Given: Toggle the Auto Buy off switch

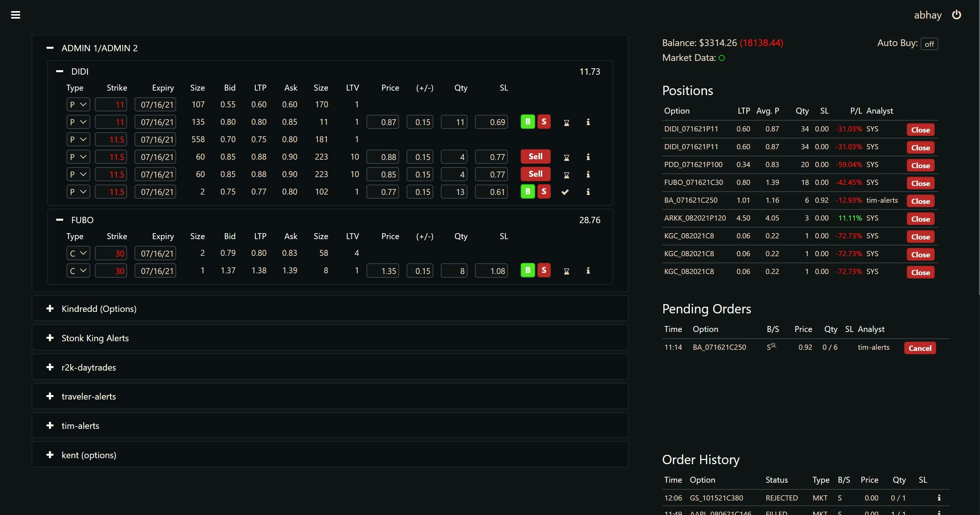Looking at the screenshot, I should click(x=929, y=44).
